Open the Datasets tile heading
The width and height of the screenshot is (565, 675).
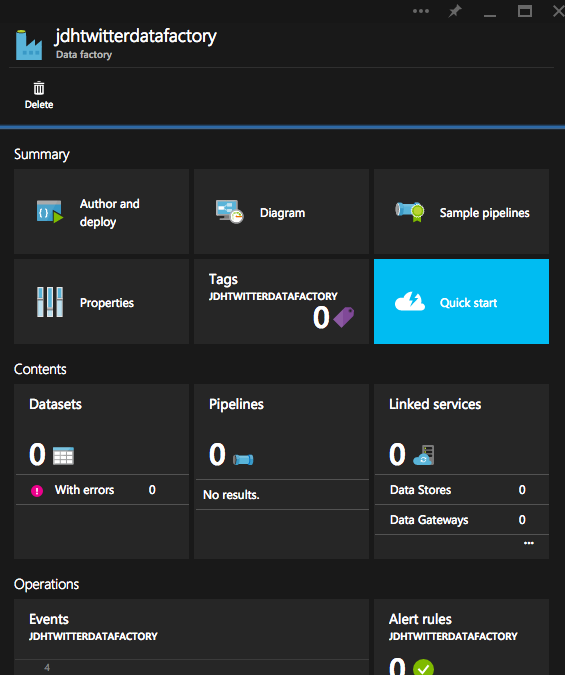coord(56,404)
